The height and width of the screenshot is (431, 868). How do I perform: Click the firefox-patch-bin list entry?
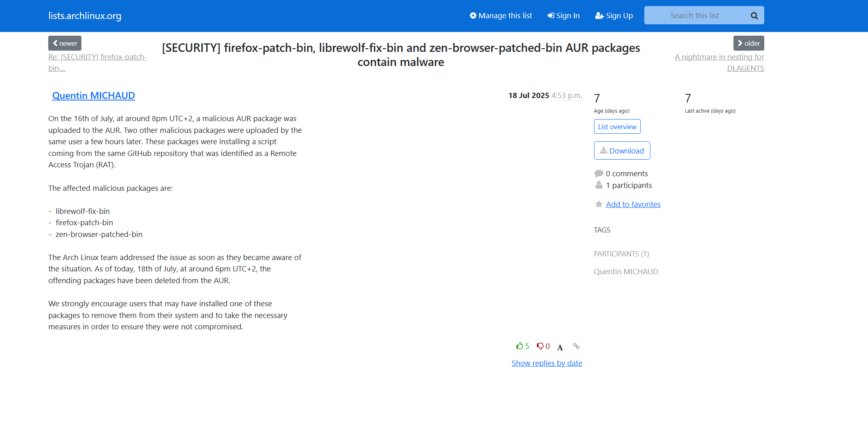84,223
